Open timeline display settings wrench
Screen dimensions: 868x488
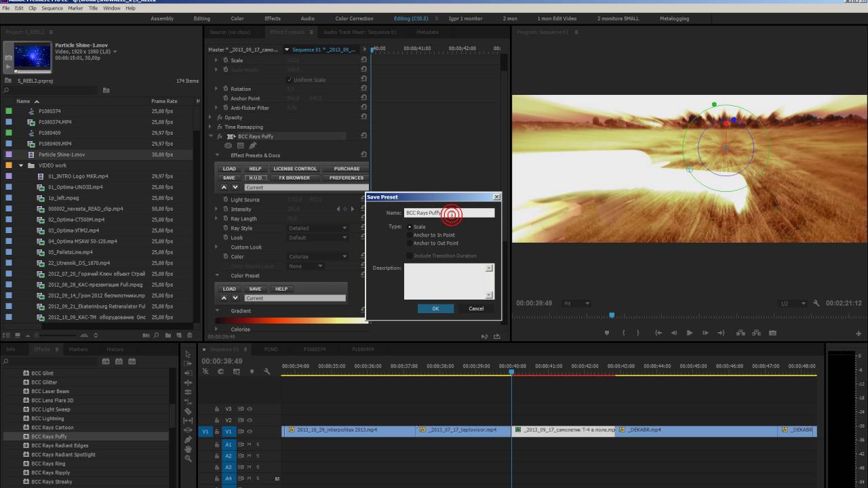267,371
